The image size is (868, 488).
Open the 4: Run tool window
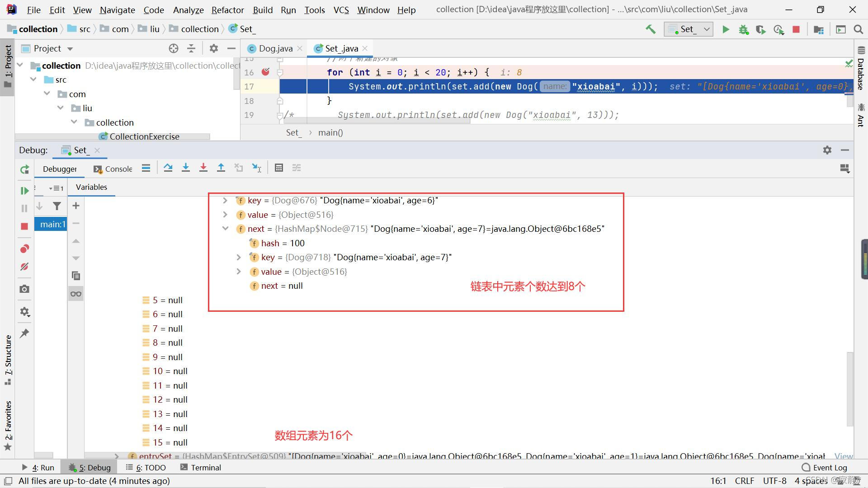[38, 468]
